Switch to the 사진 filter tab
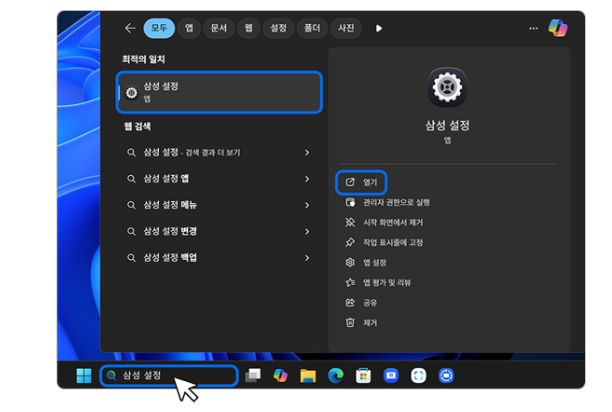Screen dimensions: 612x412 pyautogui.click(x=346, y=28)
